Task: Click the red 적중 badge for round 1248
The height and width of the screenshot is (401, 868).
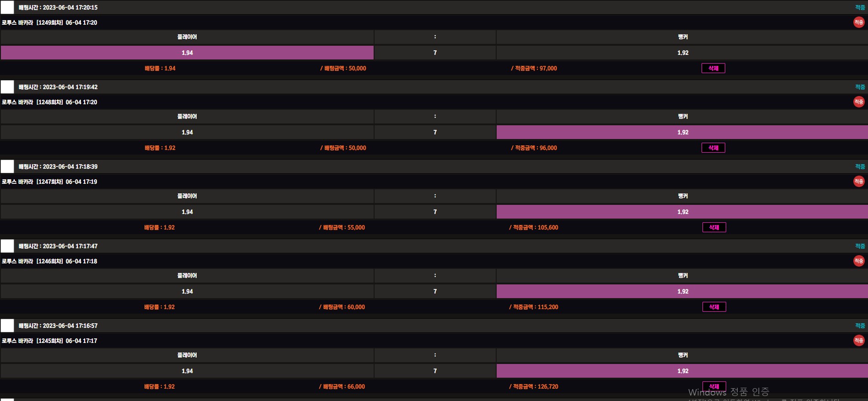Action: point(859,102)
